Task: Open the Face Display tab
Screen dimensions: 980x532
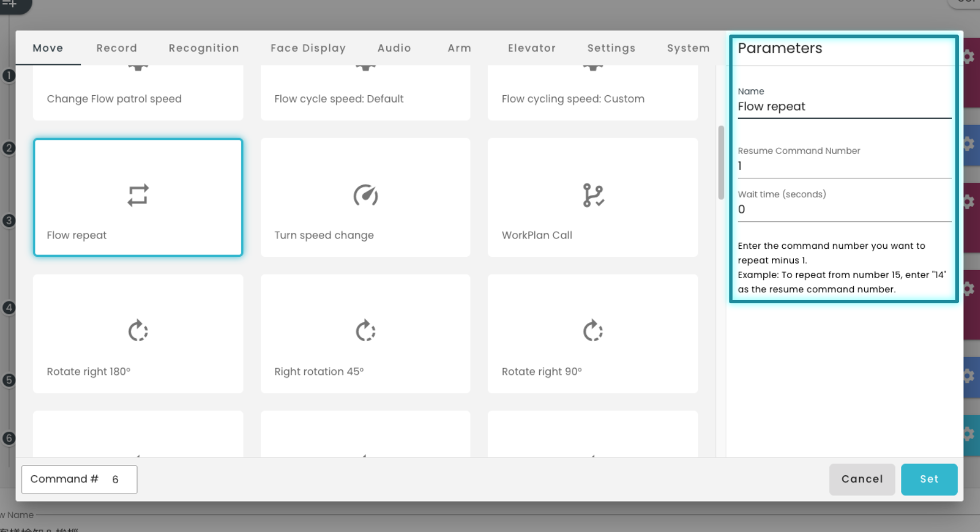Action: pos(308,48)
